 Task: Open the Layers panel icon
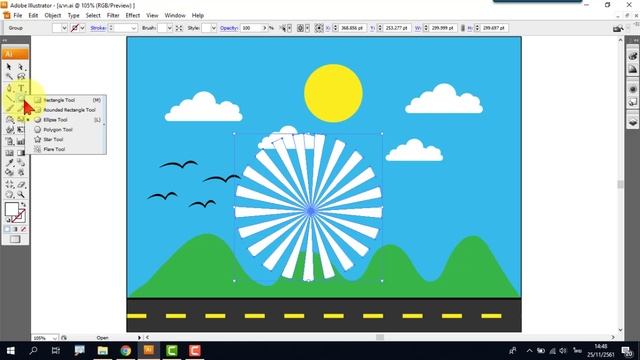633,122
